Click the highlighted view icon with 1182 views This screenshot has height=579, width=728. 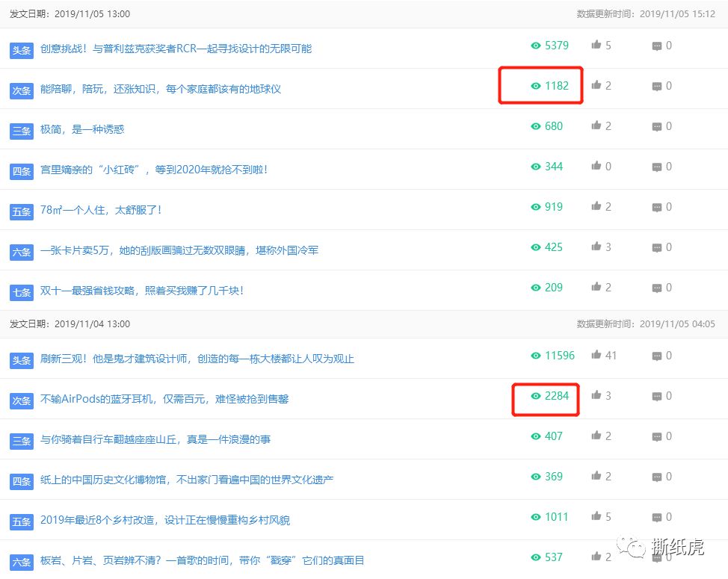536,85
